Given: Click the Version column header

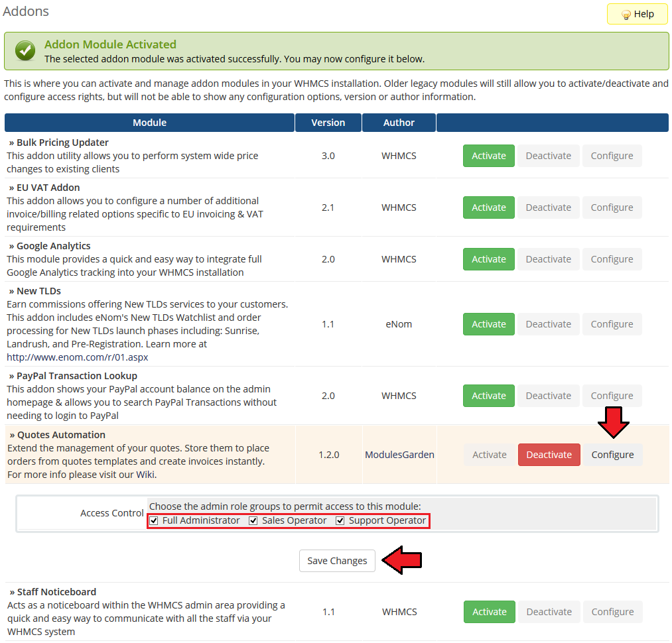Looking at the screenshot, I should [328, 123].
